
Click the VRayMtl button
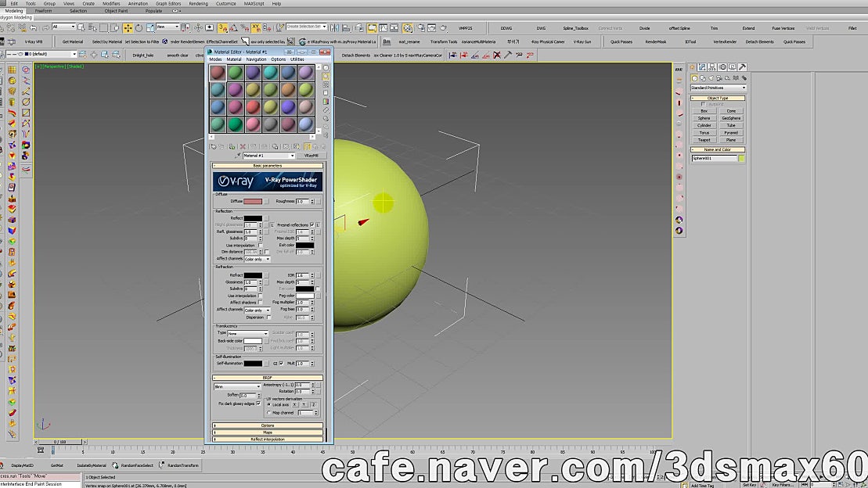point(310,155)
